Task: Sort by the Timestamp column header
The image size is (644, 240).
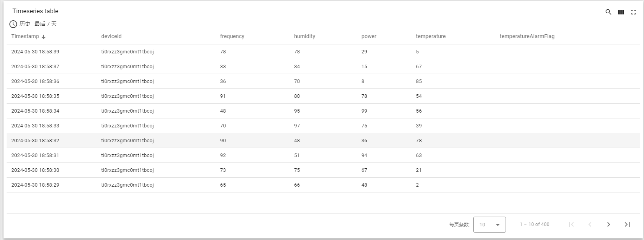Action: (25, 36)
